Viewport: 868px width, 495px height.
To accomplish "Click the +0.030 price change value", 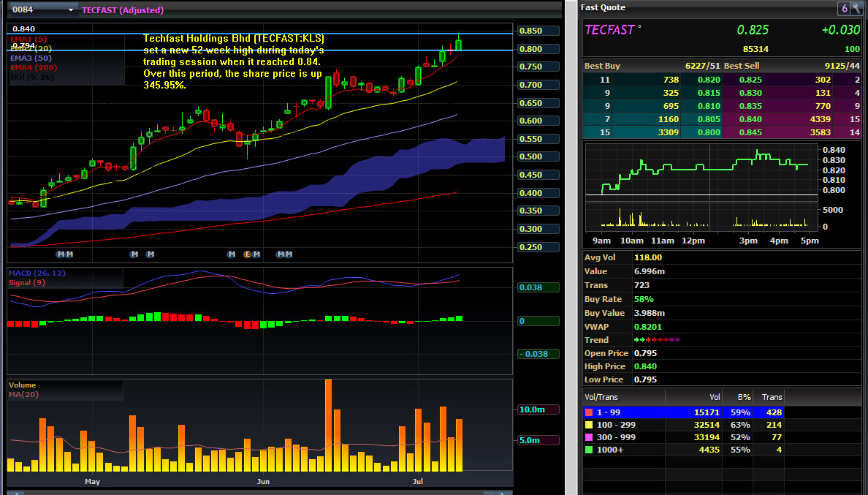I will 841,30.
